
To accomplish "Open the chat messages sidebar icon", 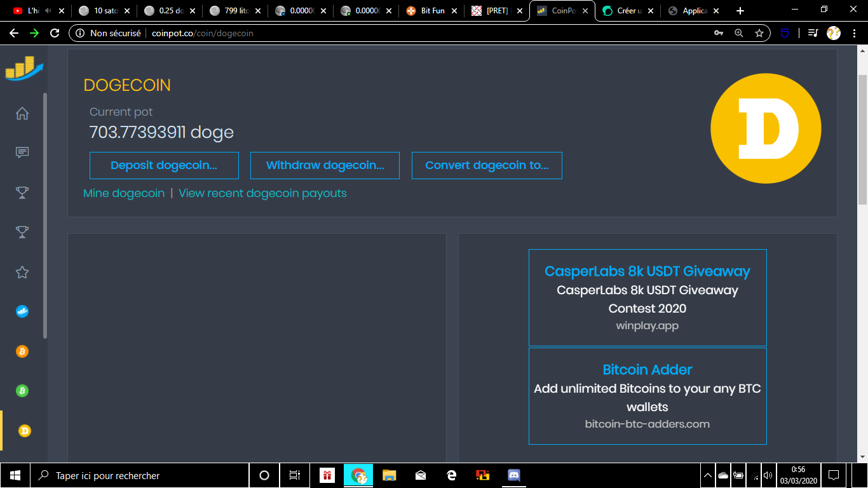I will 22,152.
